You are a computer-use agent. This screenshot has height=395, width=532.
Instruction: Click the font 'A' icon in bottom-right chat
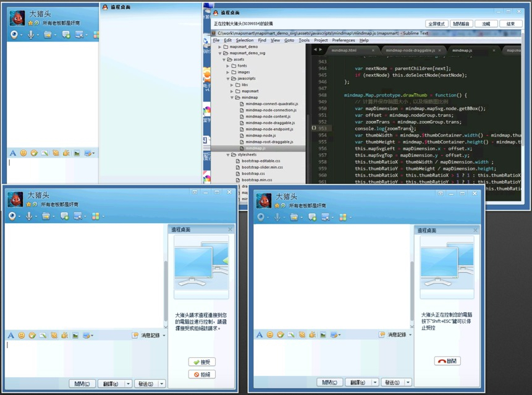tap(260, 334)
